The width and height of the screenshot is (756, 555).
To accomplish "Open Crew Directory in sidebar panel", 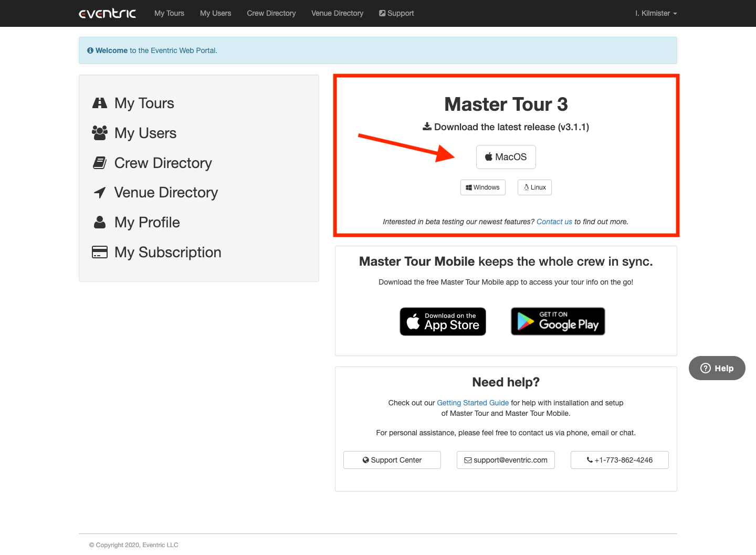I will tap(163, 163).
